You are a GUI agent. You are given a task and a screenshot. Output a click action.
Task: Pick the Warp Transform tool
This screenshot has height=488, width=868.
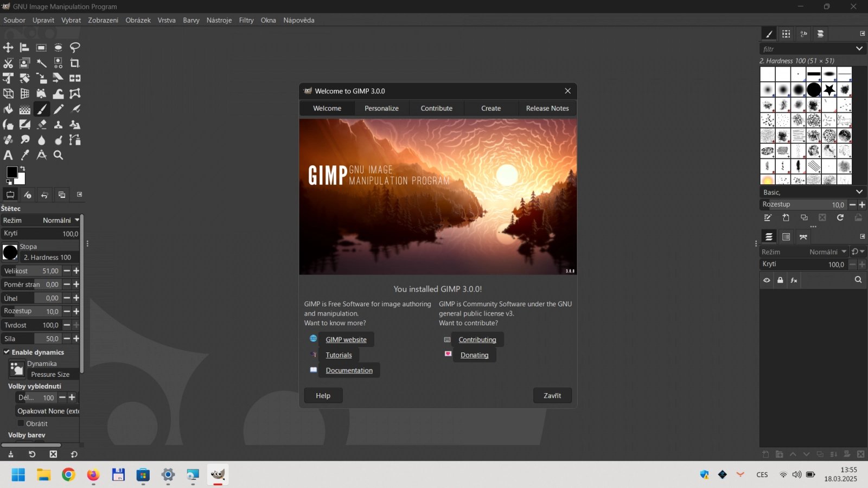(58, 94)
